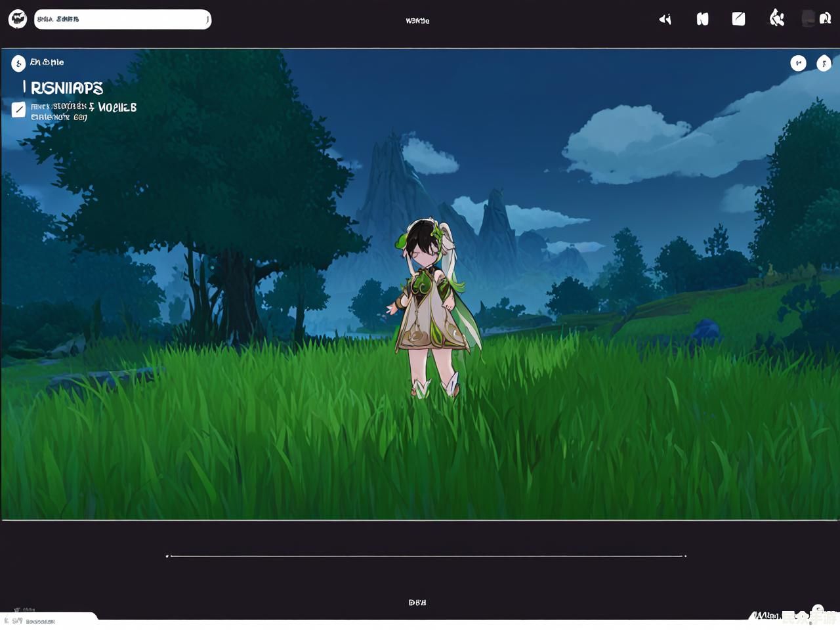This screenshot has height=630, width=840.
Task: Open the square edit icon in top bar
Action: point(738,19)
